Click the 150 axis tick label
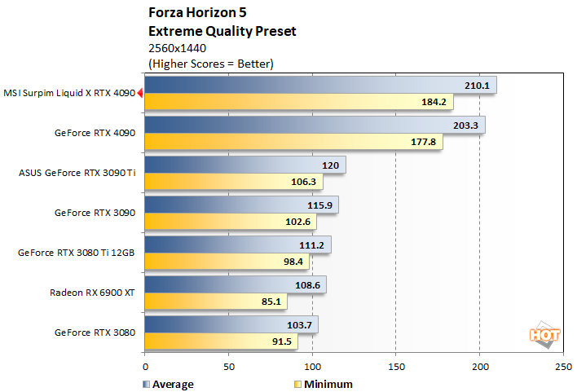Image resolution: width=577 pixels, height=392 pixels. click(396, 367)
